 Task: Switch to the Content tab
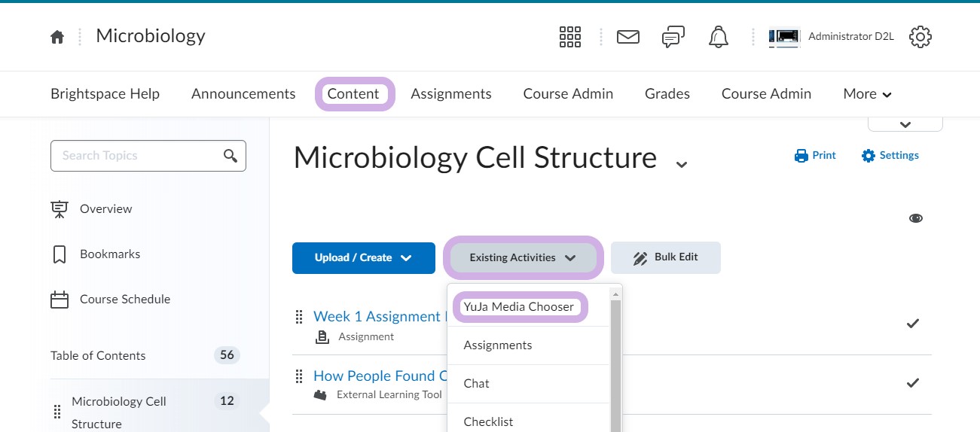click(x=353, y=94)
